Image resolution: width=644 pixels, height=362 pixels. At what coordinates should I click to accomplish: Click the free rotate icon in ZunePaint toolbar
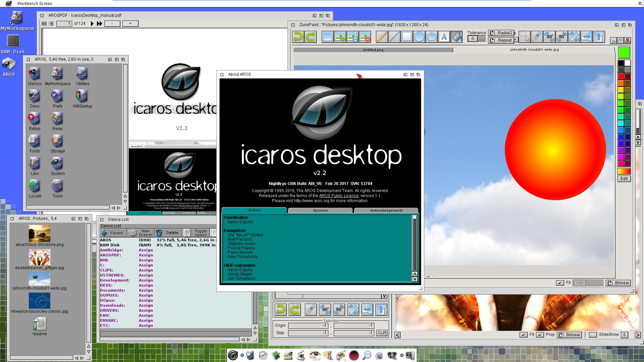574,37
